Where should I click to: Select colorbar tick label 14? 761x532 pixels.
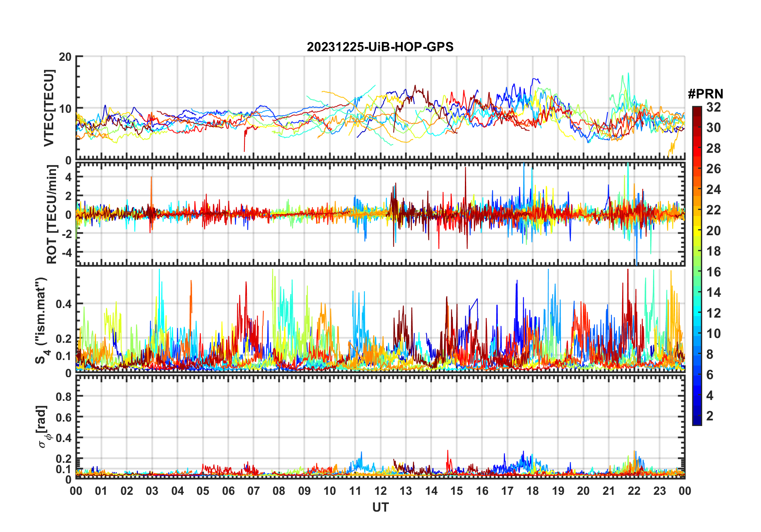coord(713,292)
